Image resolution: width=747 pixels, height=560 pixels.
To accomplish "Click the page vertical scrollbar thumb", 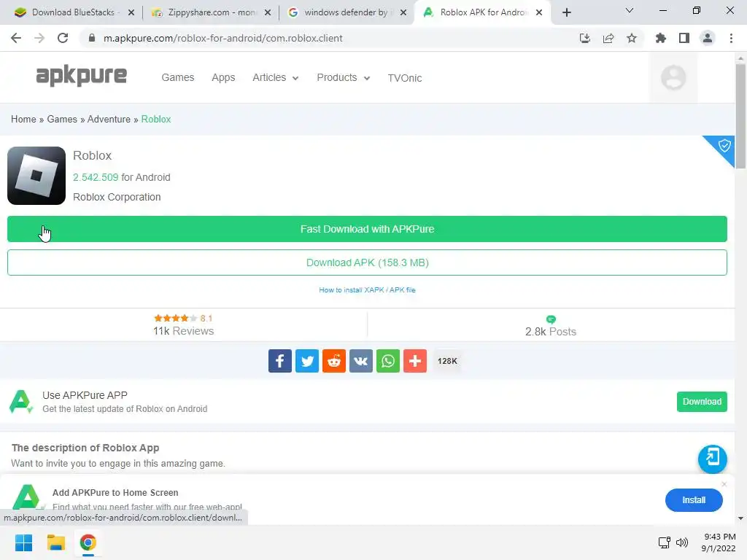I will [x=740, y=116].
